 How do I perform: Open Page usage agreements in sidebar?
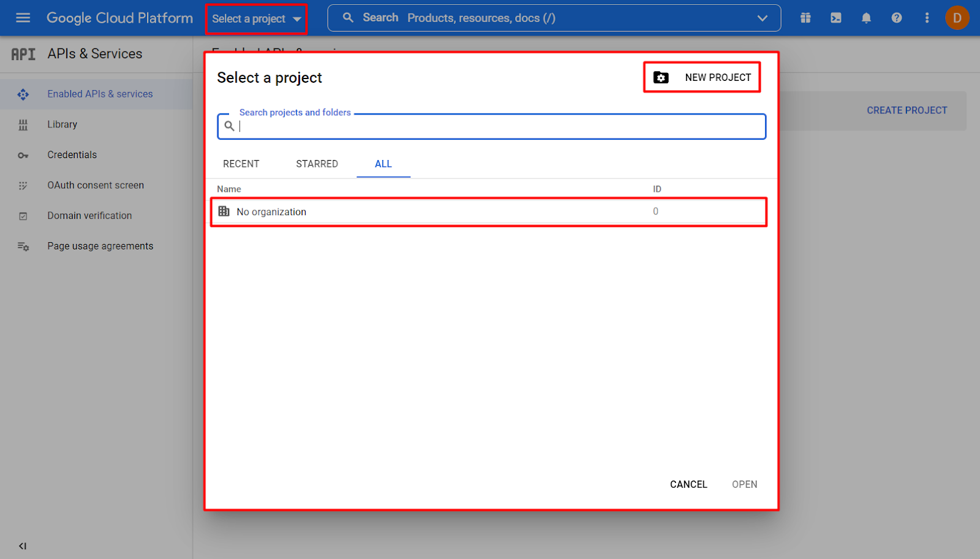[96, 246]
